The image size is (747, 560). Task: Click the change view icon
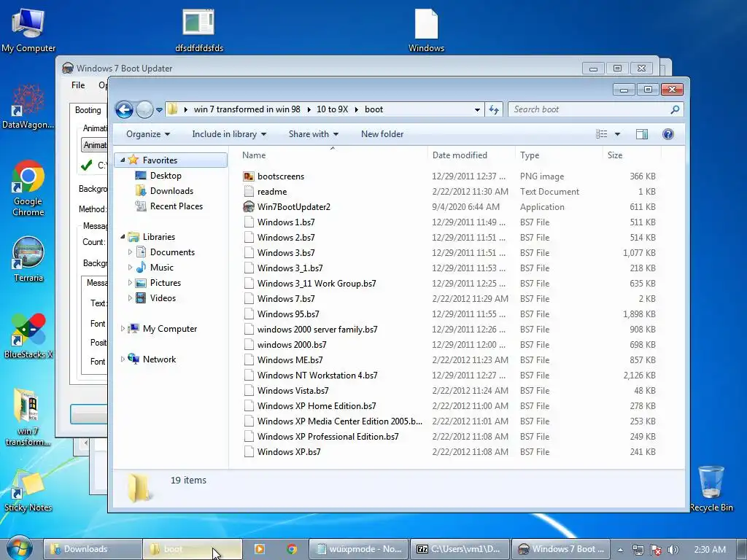[x=602, y=134]
